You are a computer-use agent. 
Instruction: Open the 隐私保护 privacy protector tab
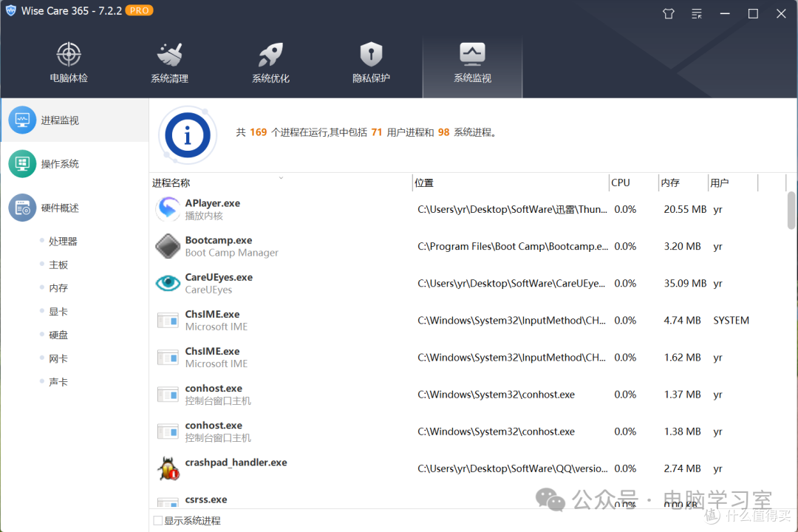coord(371,63)
